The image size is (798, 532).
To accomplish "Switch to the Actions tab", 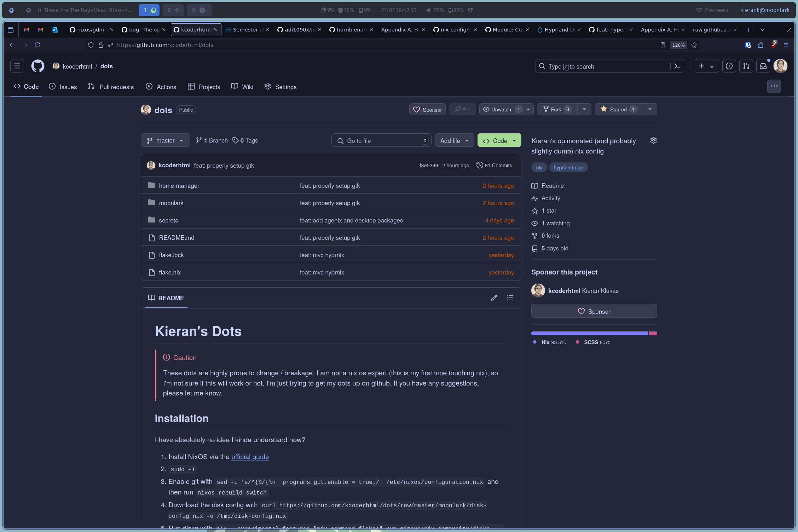I will click(x=161, y=87).
